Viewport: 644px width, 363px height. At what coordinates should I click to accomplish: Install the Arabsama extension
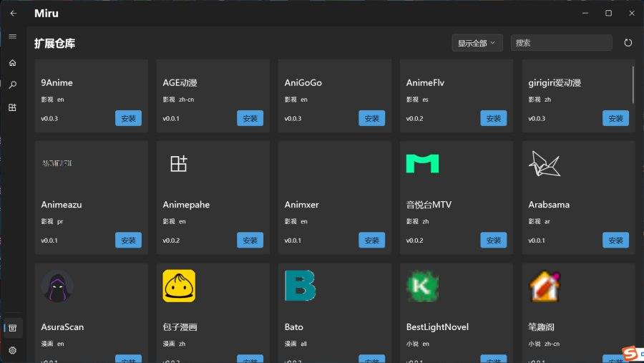615,240
